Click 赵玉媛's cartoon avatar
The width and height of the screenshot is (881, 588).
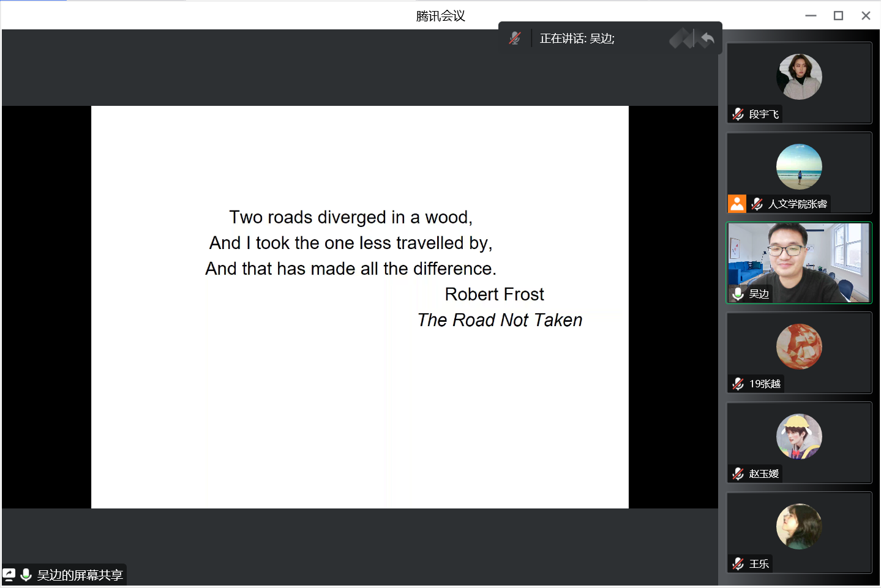[x=799, y=436]
